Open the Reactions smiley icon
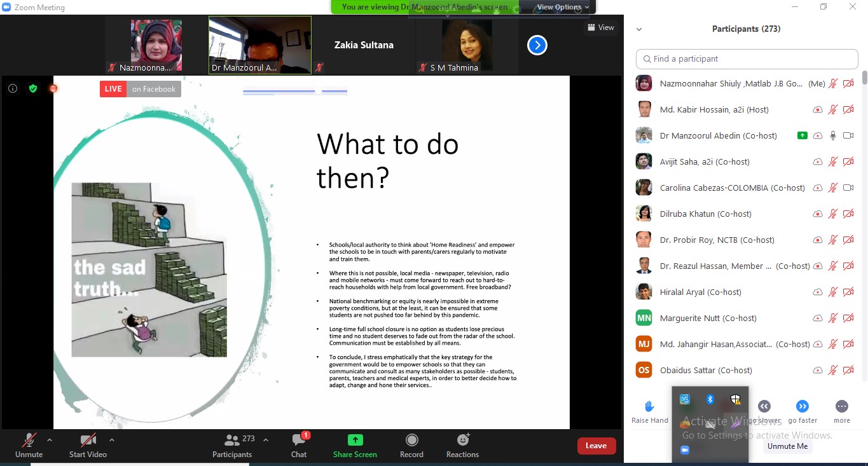Screen dimensions: 868x466 (463, 440)
